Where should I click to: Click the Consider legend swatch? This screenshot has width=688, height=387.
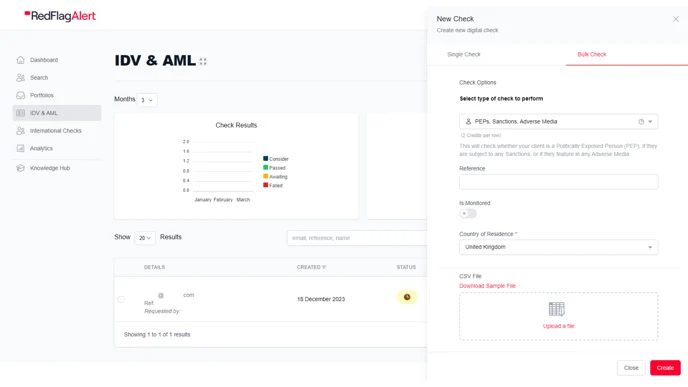point(265,158)
